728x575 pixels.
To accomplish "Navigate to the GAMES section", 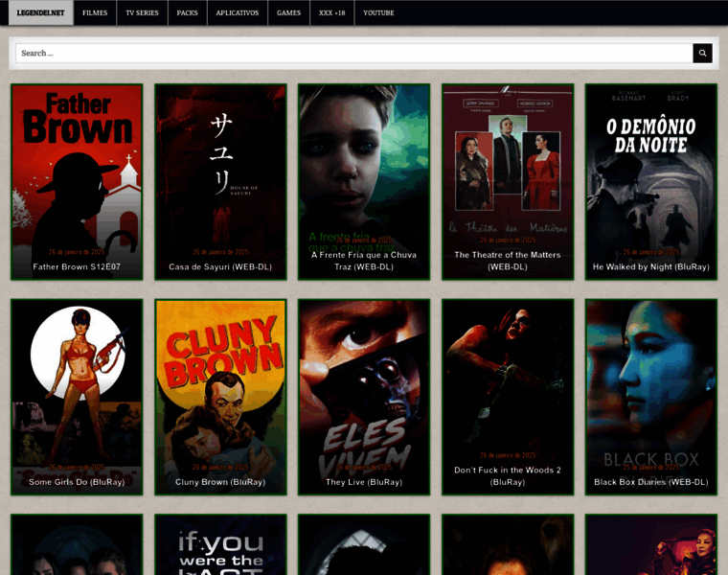I will coord(288,13).
